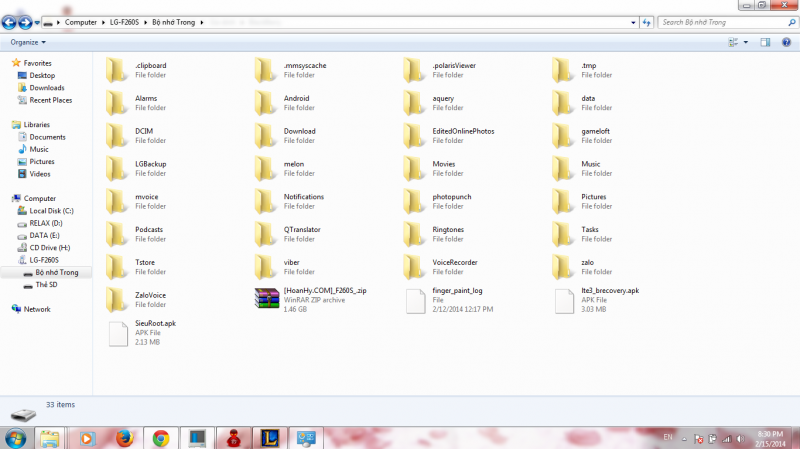The height and width of the screenshot is (449, 800).
Task: Open the Help question mark icon
Action: pyautogui.click(x=786, y=42)
